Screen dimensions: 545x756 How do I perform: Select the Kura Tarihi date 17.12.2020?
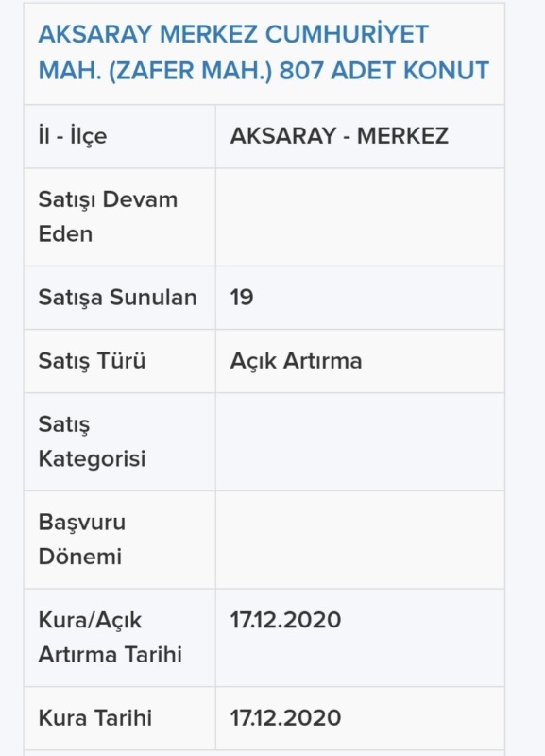pos(286,717)
